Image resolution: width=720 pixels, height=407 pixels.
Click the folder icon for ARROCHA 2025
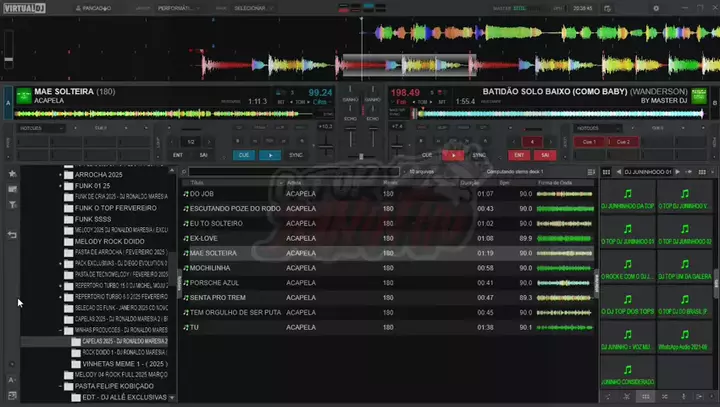pyautogui.click(x=68, y=175)
